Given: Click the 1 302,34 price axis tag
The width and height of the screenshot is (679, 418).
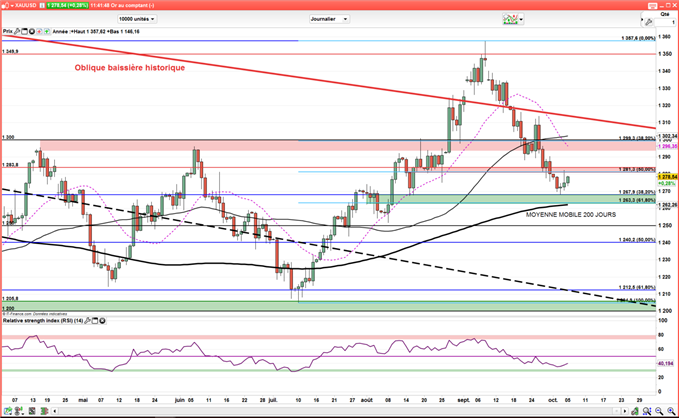Looking at the screenshot, I should [667, 136].
